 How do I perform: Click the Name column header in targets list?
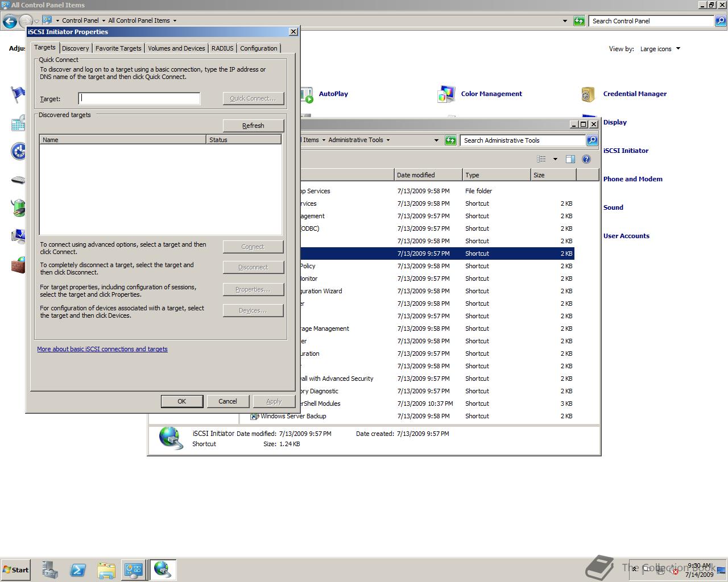click(x=122, y=139)
